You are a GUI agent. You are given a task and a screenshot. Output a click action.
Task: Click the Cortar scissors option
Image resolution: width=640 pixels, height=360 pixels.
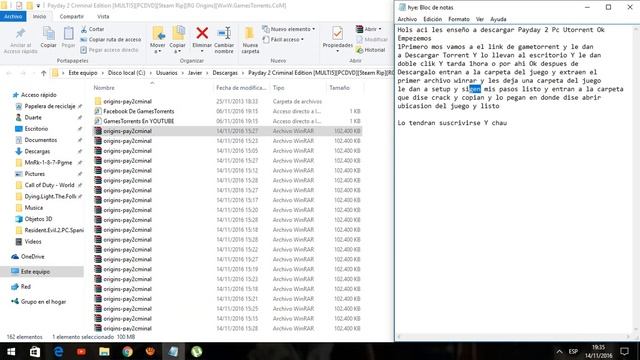coord(92,29)
